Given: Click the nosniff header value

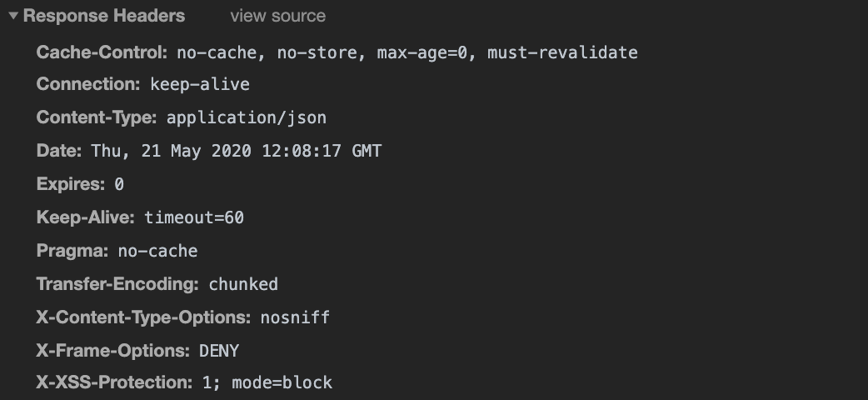Looking at the screenshot, I should pos(295,317).
